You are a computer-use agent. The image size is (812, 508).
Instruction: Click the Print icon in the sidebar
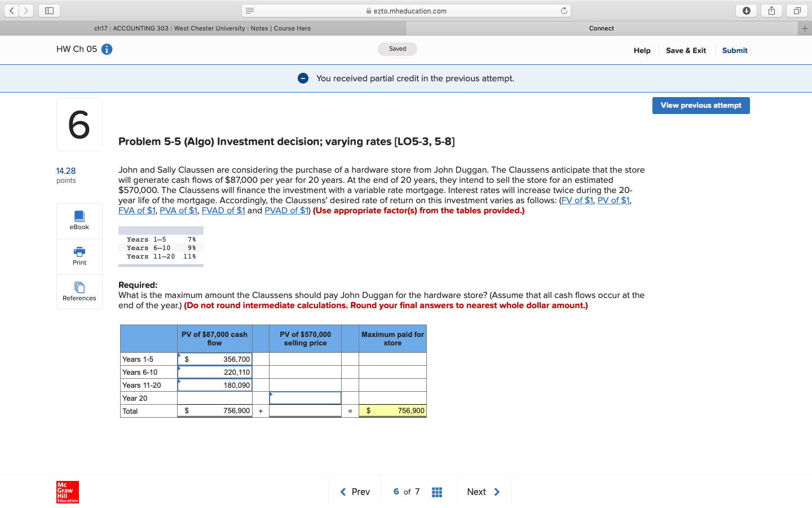point(79,256)
